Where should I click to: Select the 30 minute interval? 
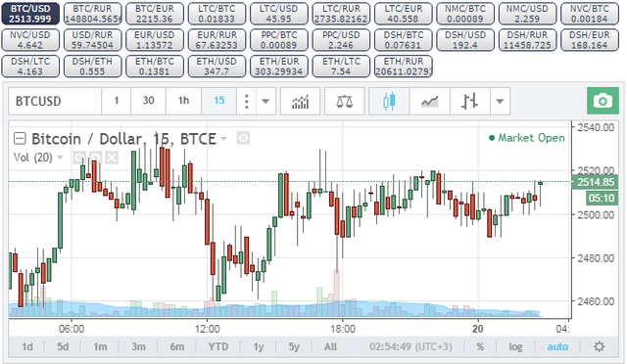(148, 101)
